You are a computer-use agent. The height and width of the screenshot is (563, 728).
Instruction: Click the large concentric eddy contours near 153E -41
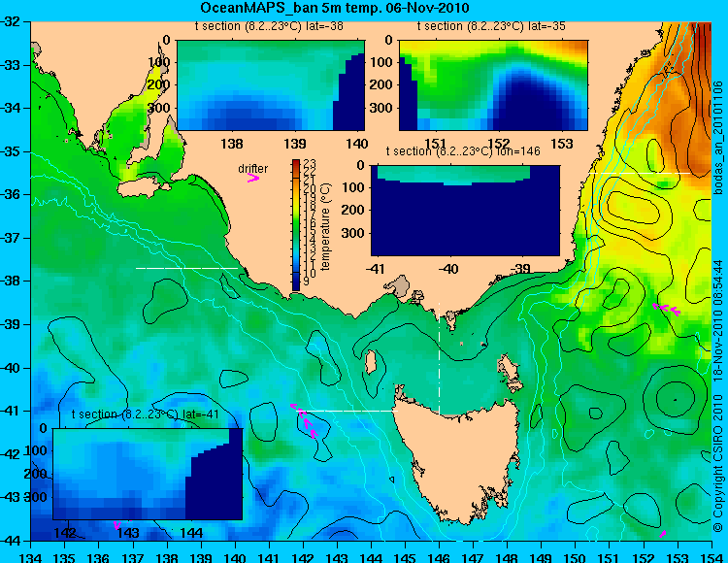[x=676, y=399]
